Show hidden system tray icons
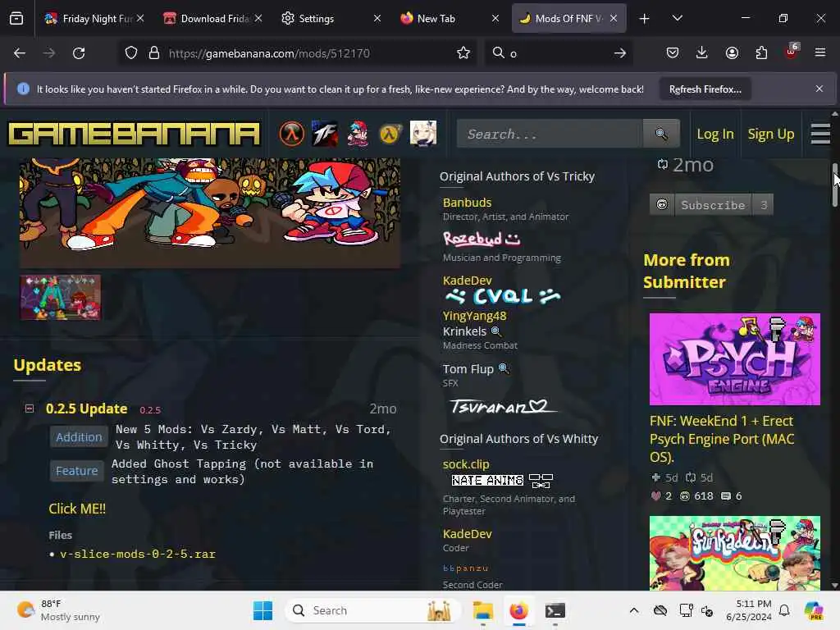The image size is (840, 630). (x=634, y=610)
